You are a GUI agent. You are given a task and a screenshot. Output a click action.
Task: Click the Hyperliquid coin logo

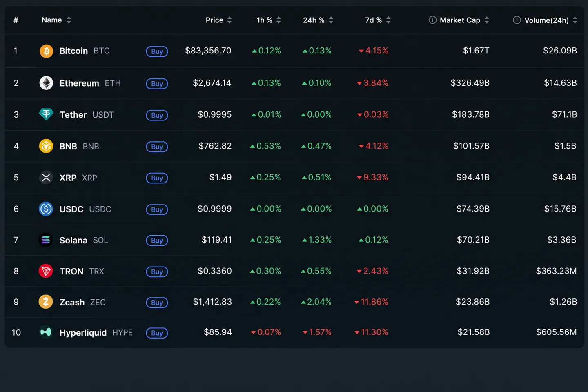pyautogui.click(x=46, y=332)
